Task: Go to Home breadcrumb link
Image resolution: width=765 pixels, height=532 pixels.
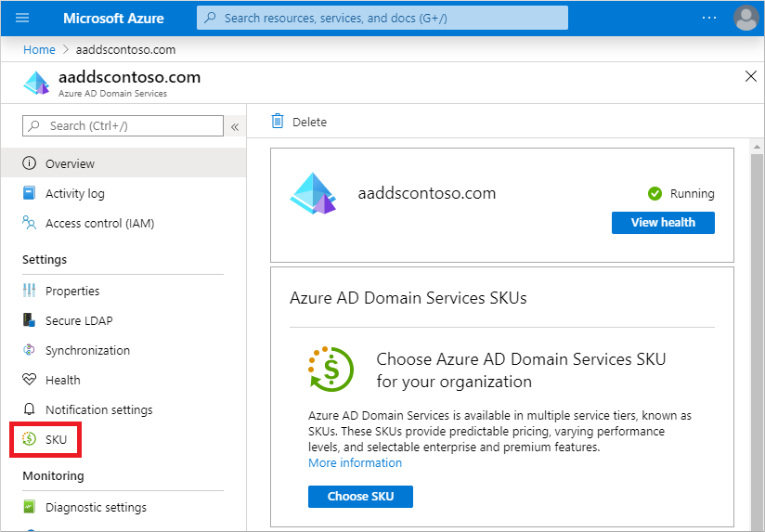Action: pos(39,49)
